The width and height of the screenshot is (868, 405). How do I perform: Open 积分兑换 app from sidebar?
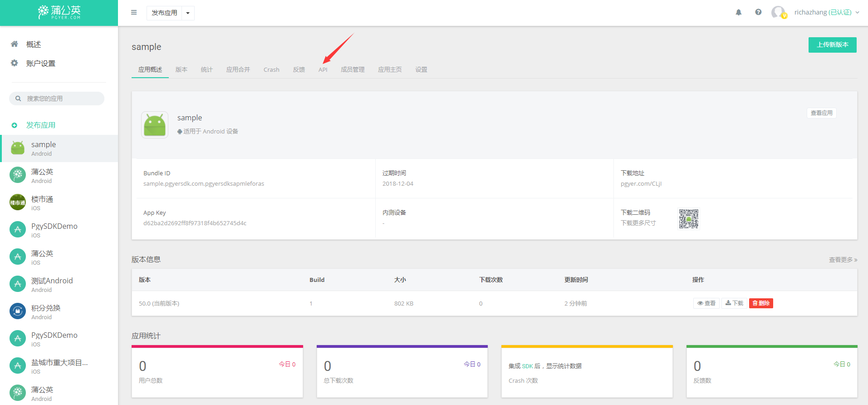tap(45, 312)
